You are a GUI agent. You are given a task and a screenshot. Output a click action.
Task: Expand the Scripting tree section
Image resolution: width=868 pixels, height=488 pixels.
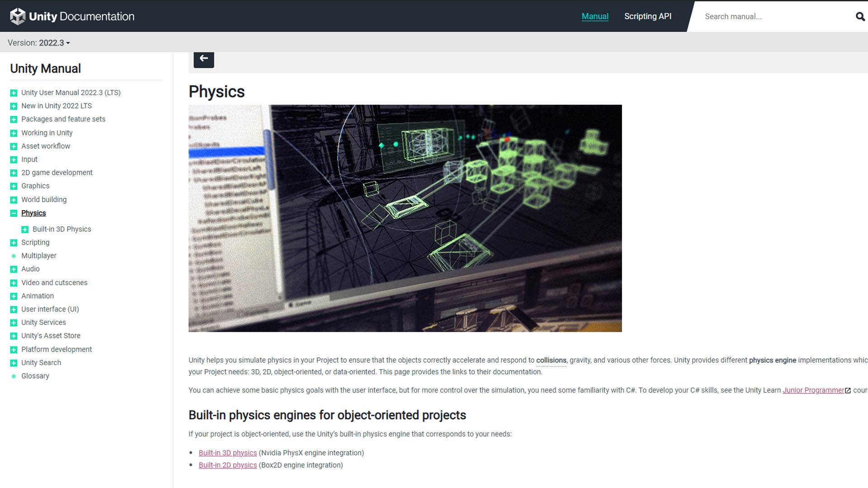pos(14,243)
